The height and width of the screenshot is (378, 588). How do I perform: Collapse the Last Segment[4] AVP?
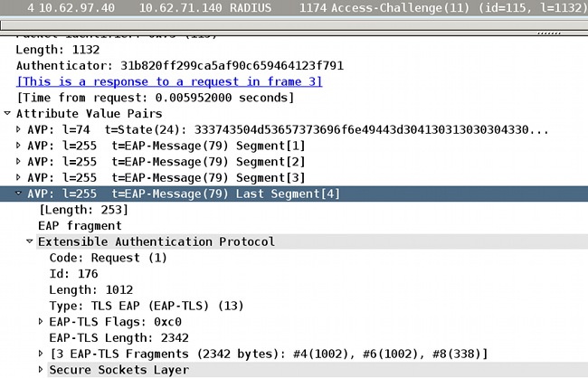19,194
